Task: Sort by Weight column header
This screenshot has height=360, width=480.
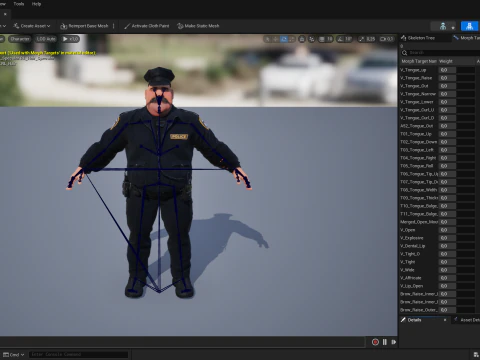Action: tap(446, 61)
